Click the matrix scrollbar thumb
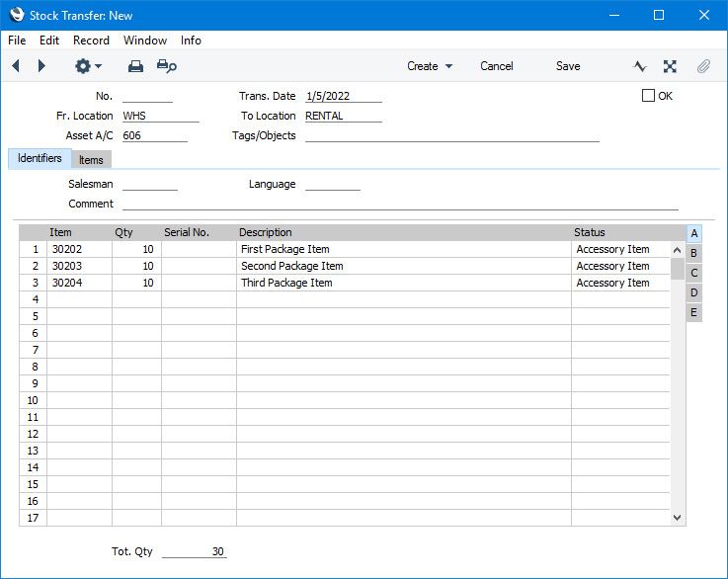This screenshot has width=728, height=579. [677, 269]
